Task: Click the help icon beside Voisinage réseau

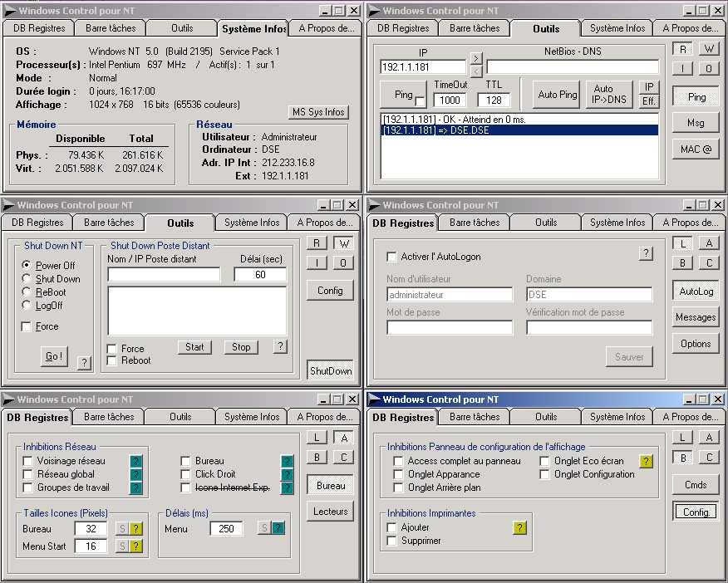Action: coord(135,461)
